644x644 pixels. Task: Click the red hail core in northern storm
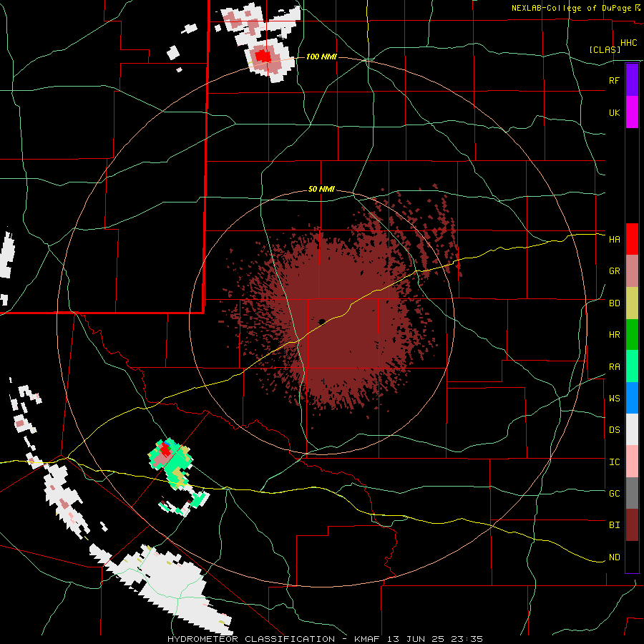pos(263,56)
